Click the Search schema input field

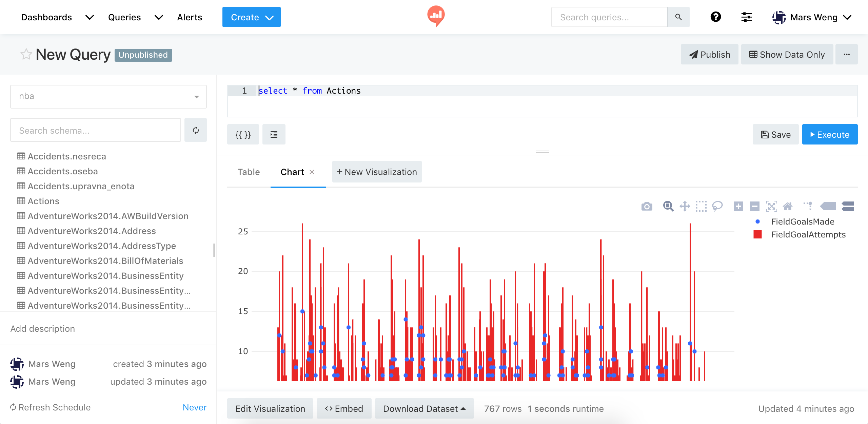click(96, 130)
